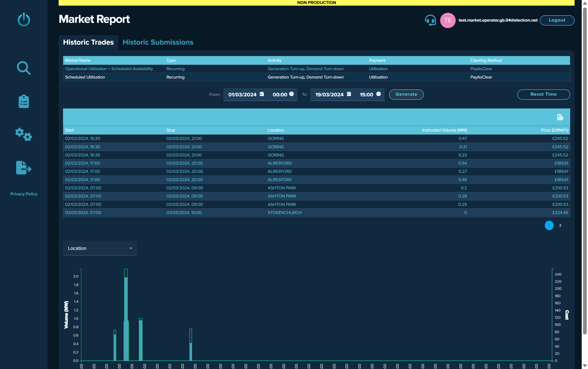Click the scrollbar down arrow
Screen dimensions: 588x369
click(585, 366)
